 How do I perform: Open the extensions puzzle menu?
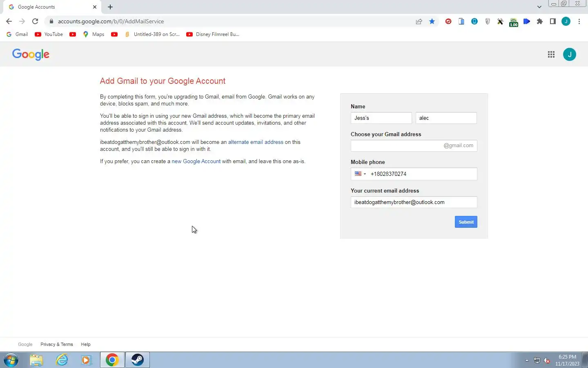(x=540, y=21)
